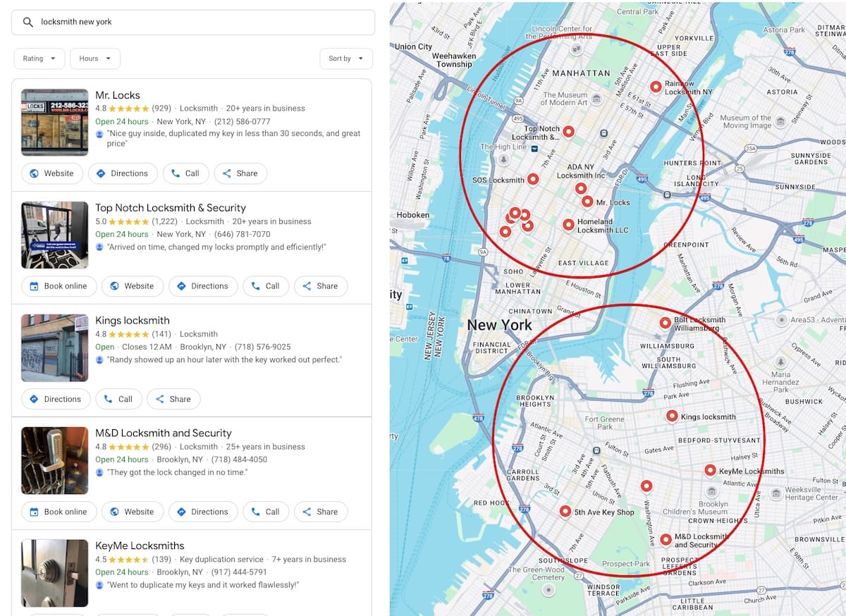Call Kings locksmith
846x616 pixels.
pos(118,399)
